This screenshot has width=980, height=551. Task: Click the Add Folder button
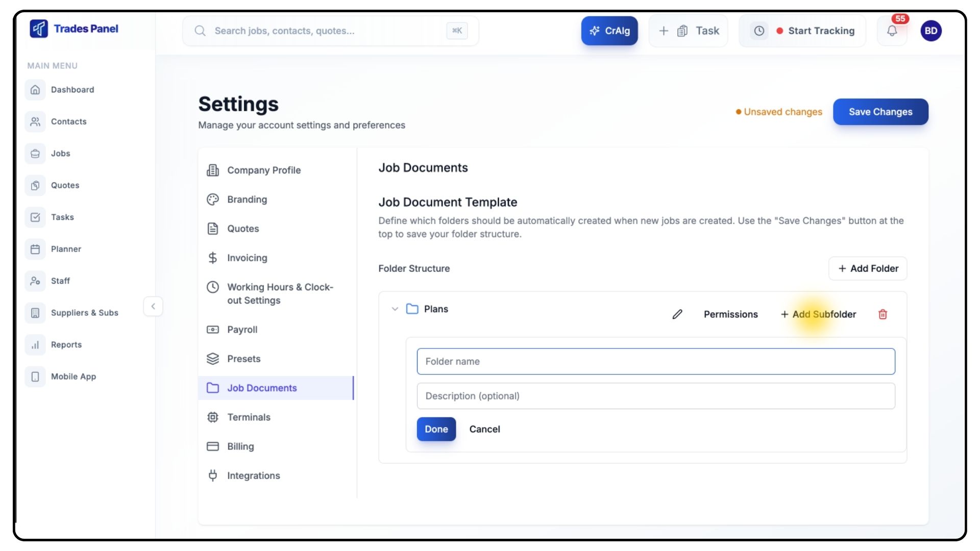[868, 268]
